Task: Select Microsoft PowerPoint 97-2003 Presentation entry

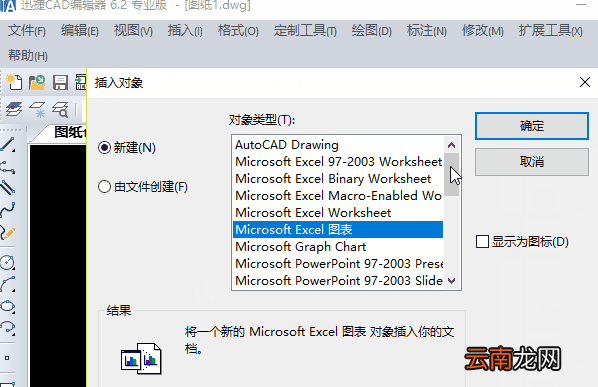Action: pos(338,263)
